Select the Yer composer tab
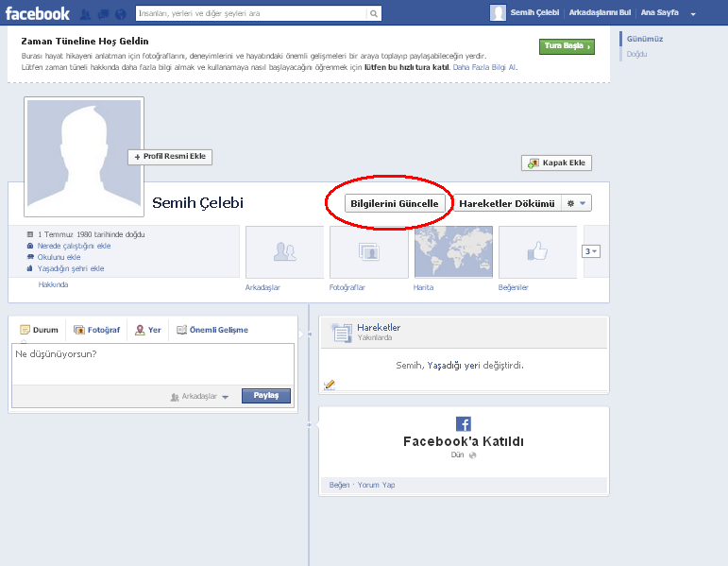The height and width of the screenshot is (566, 728). tap(148, 330)
